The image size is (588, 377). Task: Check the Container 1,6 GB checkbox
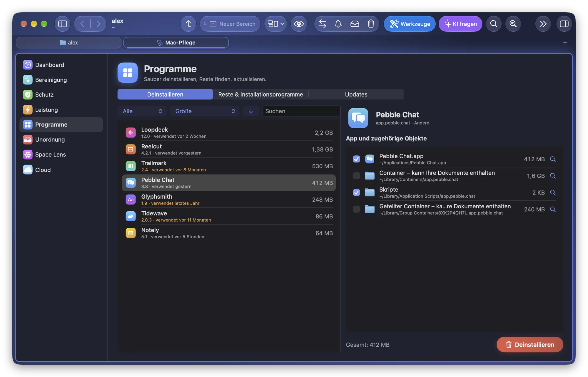[x=356, y=176]
